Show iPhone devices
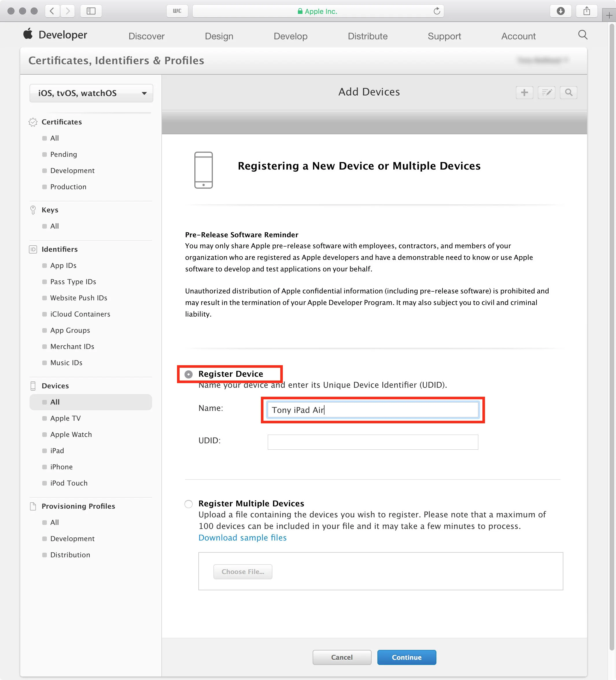The width and height of the screenshot is (616, 680). [x=61, y=467]
